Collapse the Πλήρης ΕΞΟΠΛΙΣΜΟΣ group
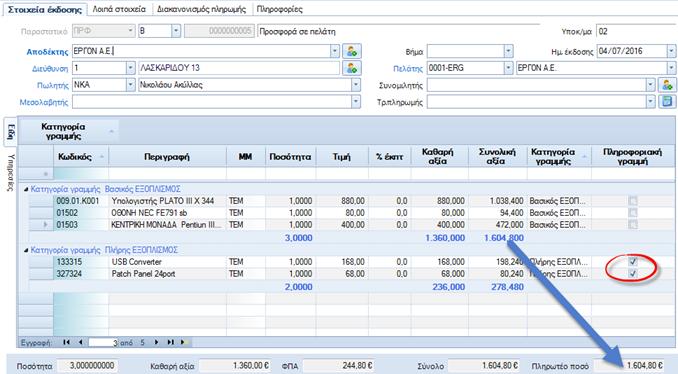The image size is (678, 374). tap(26, 250)
